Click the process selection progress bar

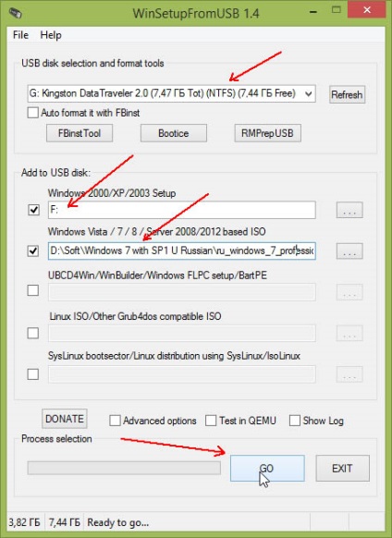124,468
